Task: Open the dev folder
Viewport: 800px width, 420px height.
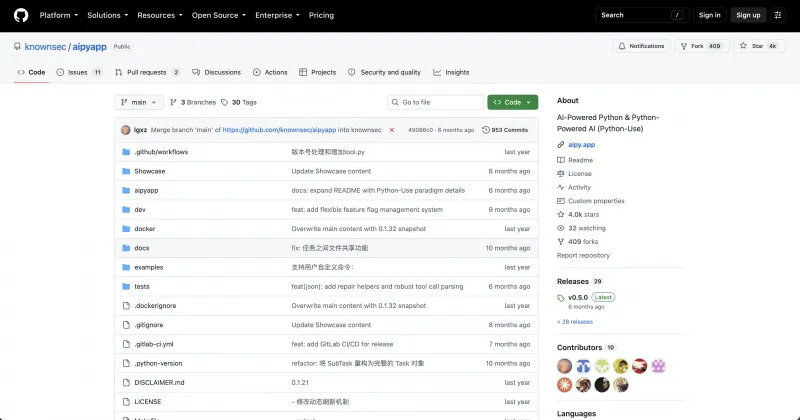Action: pos(140,210)
